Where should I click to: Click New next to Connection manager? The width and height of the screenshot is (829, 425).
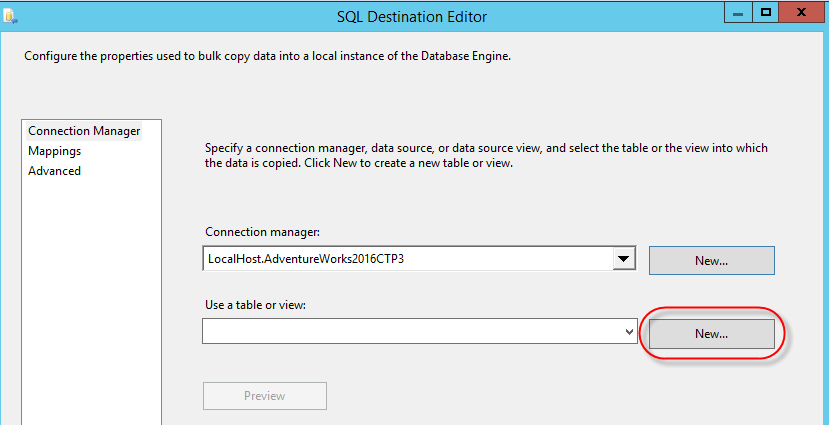[711, 260]
